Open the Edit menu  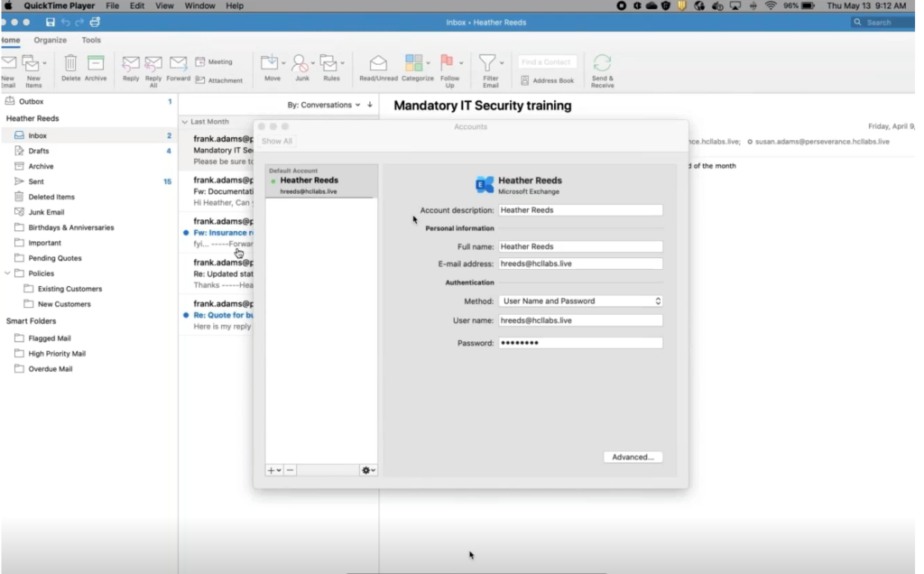click(x=137, y=6)
